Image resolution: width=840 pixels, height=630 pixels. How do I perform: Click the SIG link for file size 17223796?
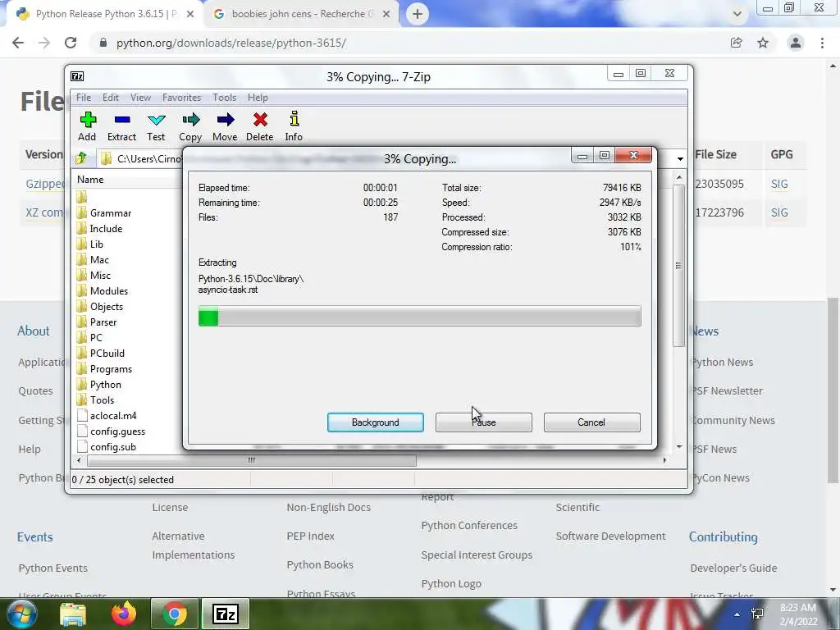click(779, 212)
